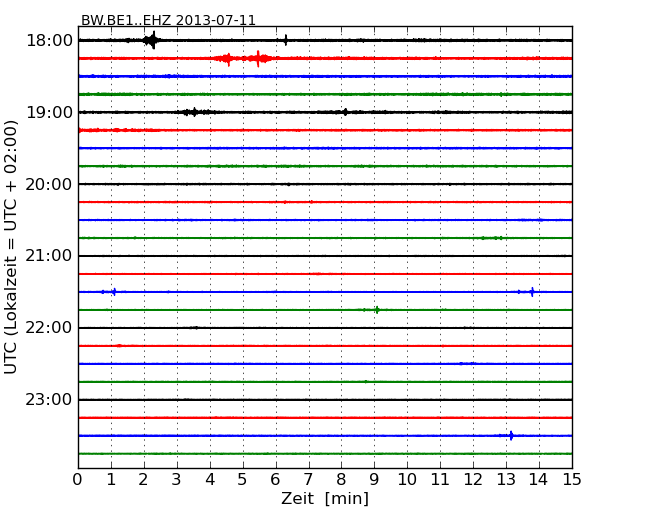Screen dimensions: 650x520
Task: Click the black spike near minute 8 on the 19:00 trace
Action: click(x=345, y=112)
